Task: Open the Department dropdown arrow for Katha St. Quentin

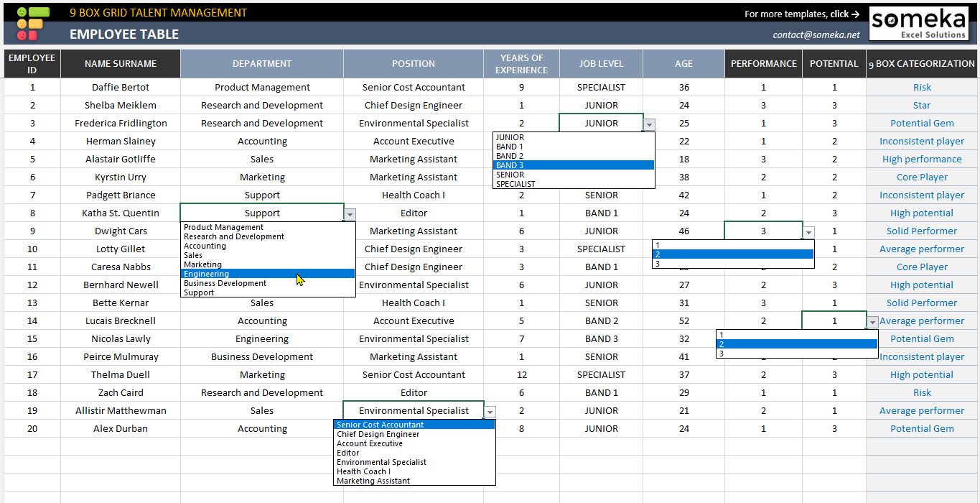Action: tap(350, 214)
